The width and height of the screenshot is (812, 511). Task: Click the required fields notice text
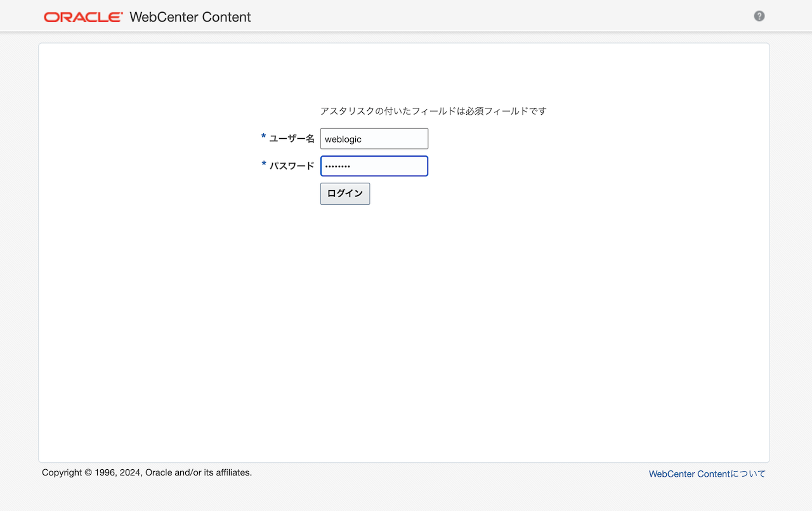433,111
